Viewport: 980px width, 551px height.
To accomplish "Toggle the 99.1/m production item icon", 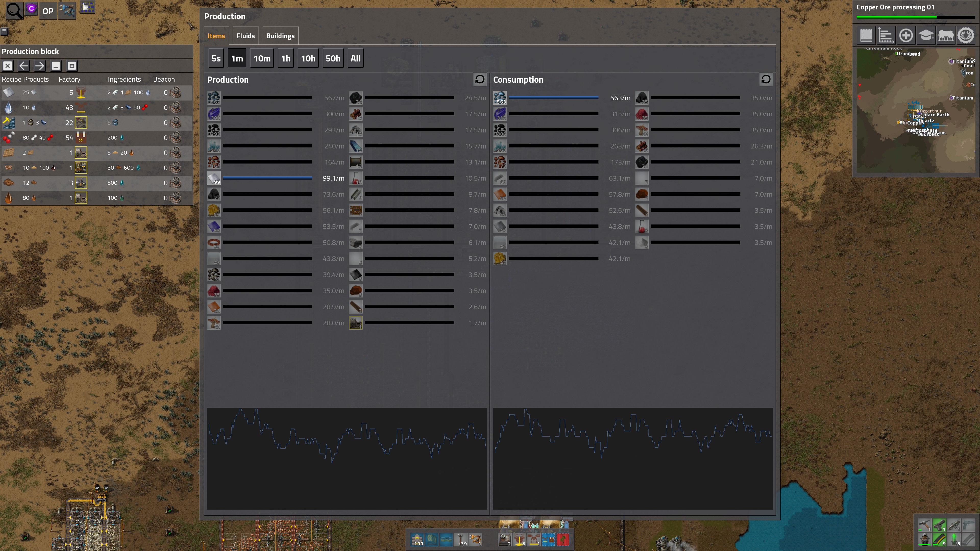I will tap(214, 178).
